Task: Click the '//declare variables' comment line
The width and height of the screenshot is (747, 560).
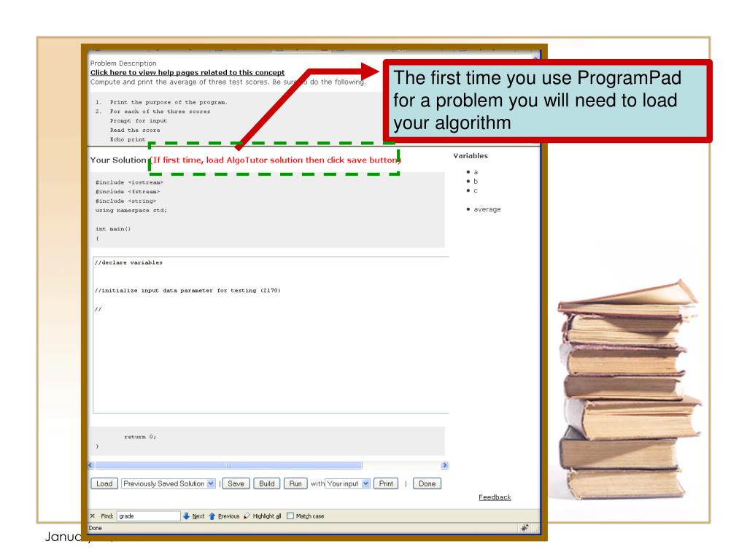Action: [x=128, y=262]
